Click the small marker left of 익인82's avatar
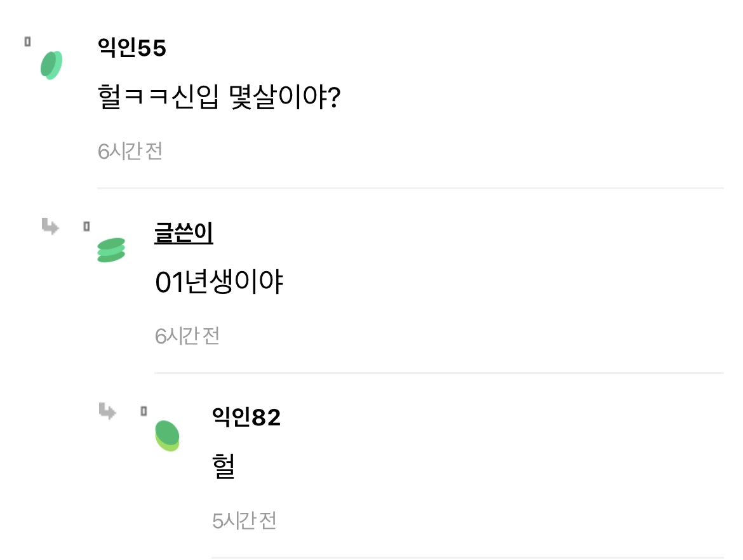The image size is (743, 560). click(x=144, y=411)
